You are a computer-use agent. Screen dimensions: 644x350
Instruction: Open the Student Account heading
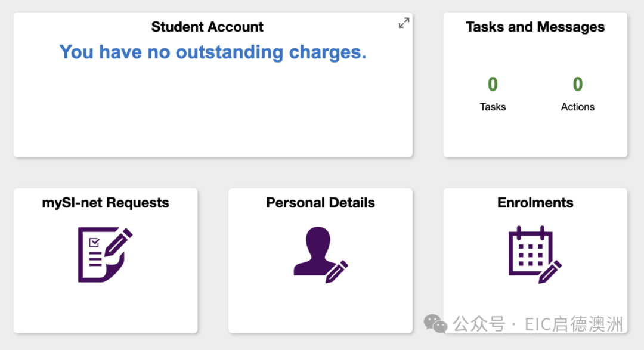point(208,27)
